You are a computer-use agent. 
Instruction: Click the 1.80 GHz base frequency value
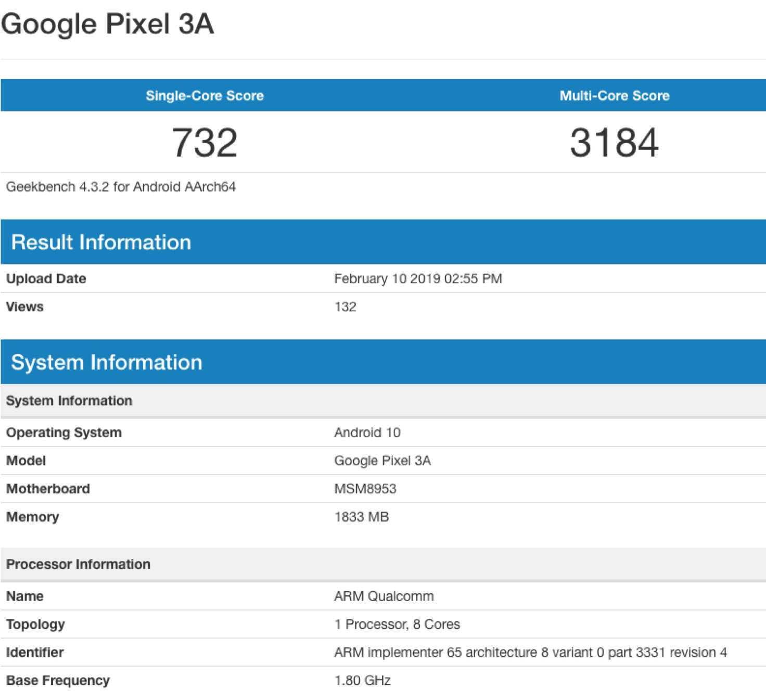tap(362, 681)
